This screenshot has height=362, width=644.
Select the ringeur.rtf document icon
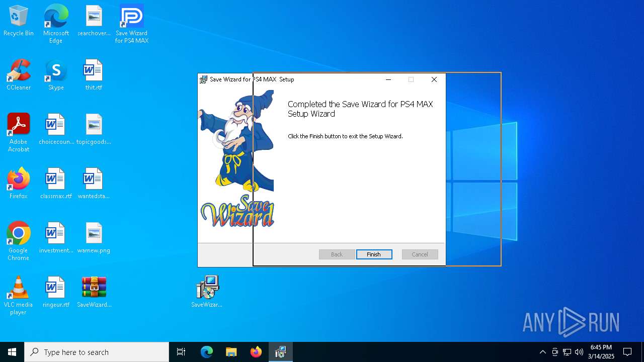point(56,292)
